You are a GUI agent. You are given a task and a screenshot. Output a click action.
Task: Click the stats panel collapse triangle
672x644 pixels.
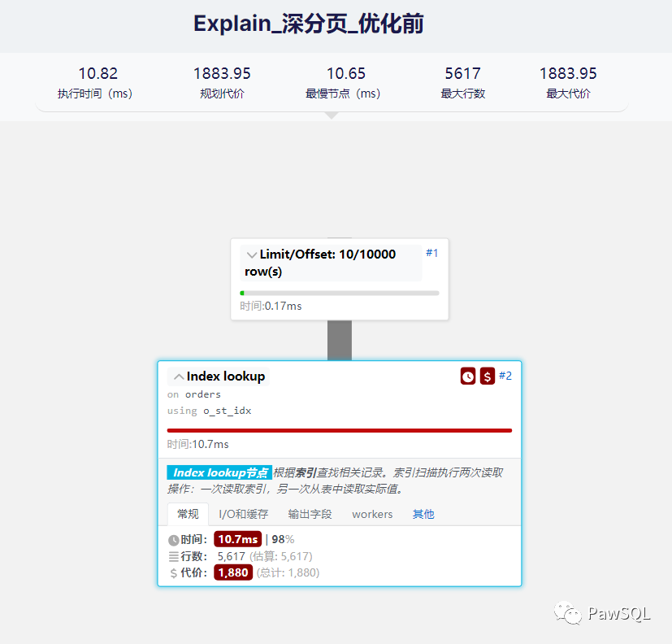pyautogui.click(x=332, y=115)
